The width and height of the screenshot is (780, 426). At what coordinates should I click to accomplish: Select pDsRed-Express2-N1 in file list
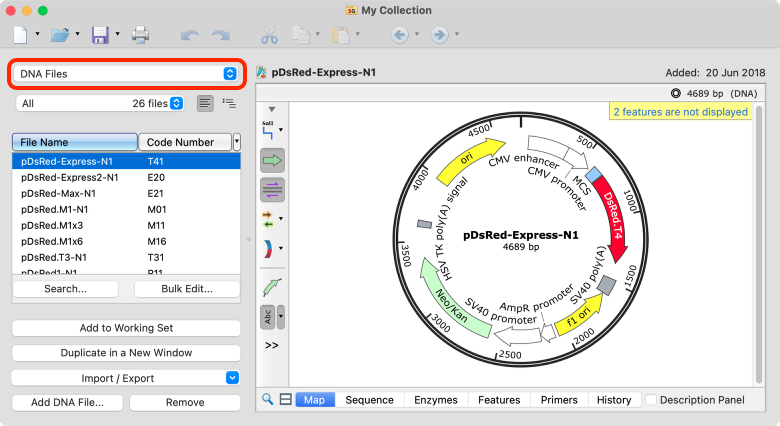point(126,177)
